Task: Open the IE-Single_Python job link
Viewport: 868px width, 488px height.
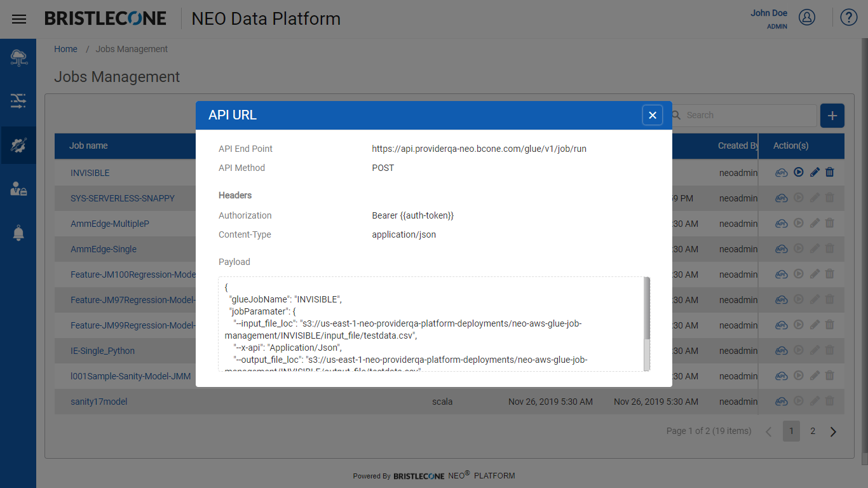Action: tap(102, 351)
